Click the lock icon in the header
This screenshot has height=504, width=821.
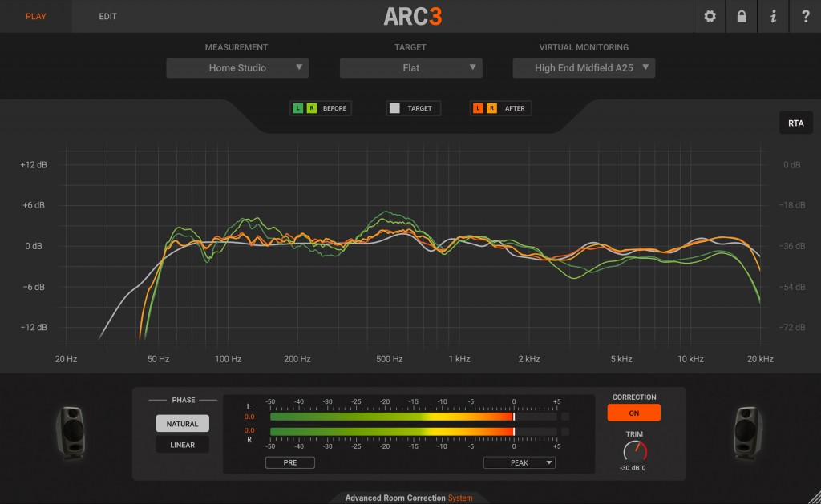741,16
